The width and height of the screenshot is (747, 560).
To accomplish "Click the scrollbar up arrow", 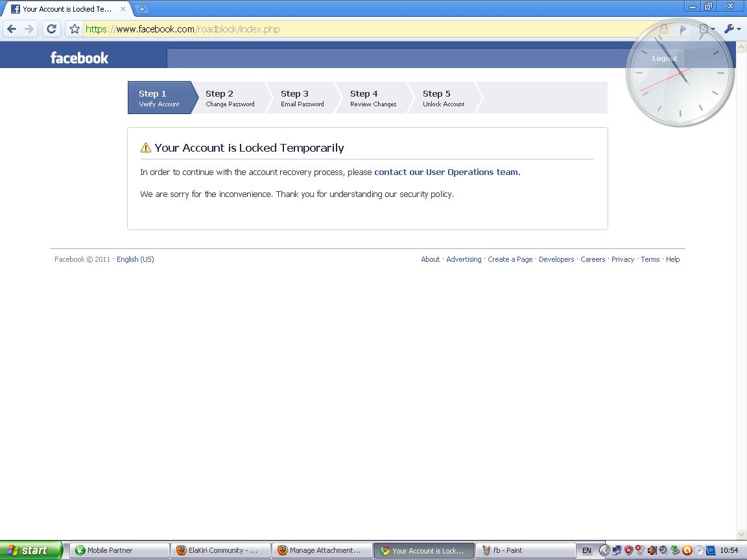I will (741, 47).
